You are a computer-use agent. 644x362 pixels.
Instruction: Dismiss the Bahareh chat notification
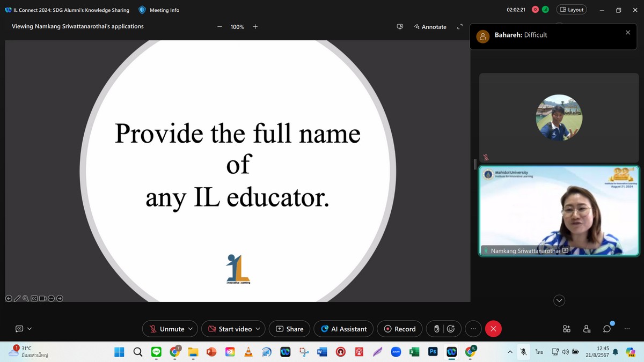tap(628, 33)
